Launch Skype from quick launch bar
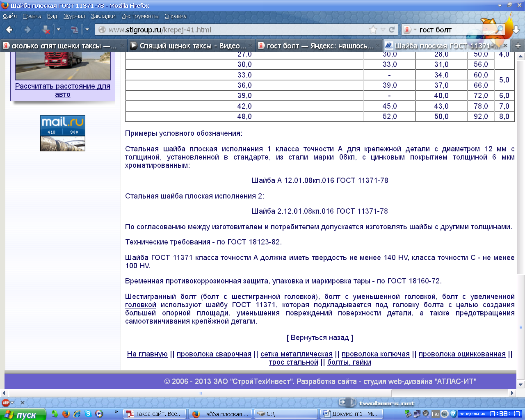 click(x=88, y=414)
